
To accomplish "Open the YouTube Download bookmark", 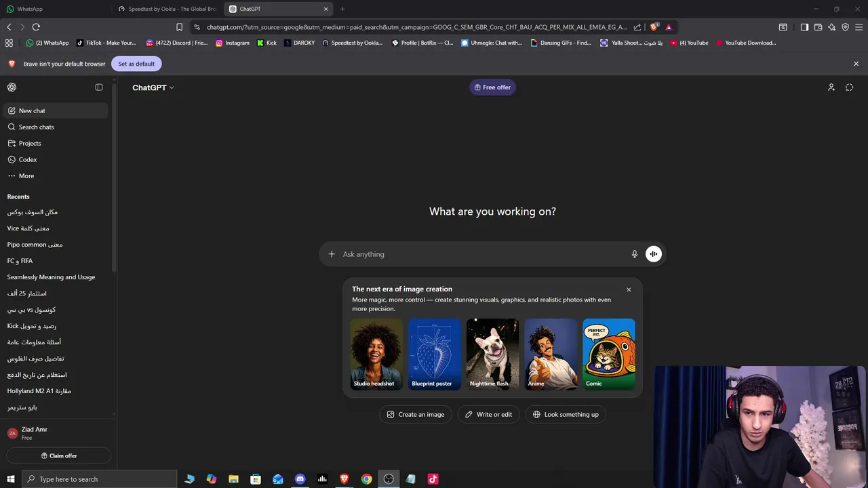I will tap(746, 43).
